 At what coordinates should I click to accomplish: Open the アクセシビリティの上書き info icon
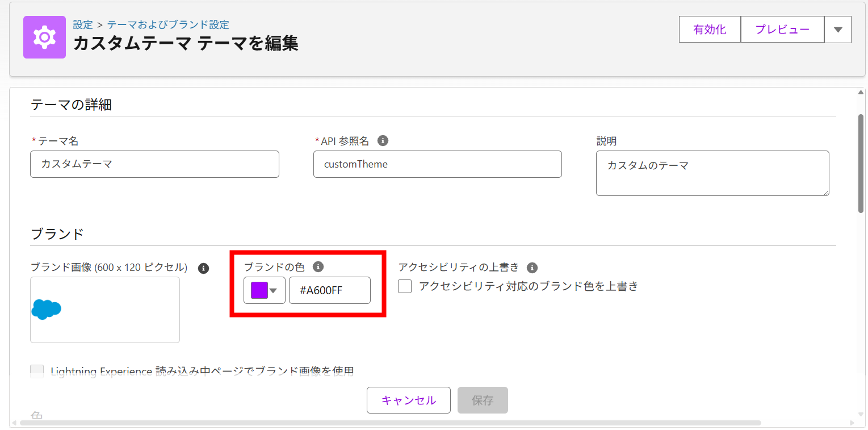(532, 267)
